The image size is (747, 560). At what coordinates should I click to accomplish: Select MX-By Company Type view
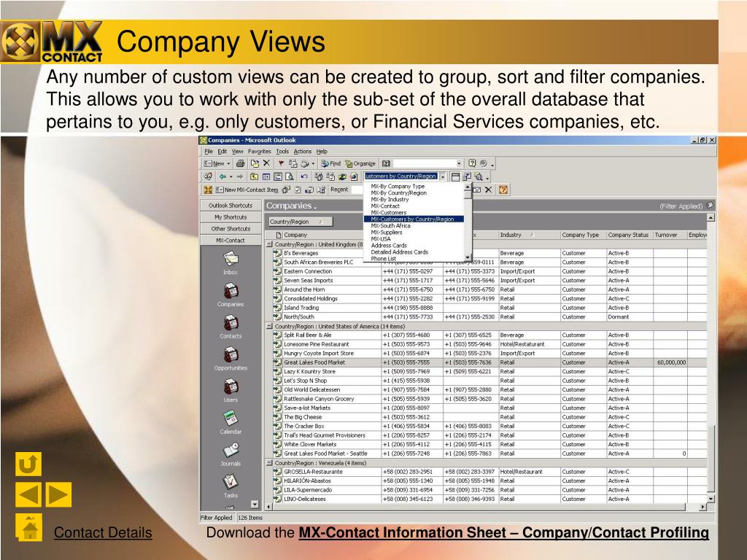coord(414,186)
